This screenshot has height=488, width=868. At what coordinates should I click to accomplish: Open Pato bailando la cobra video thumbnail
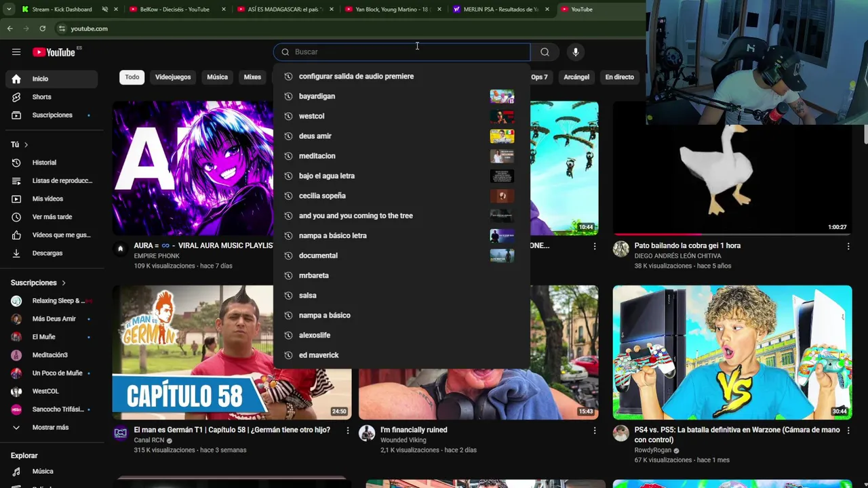click(x=732, y=168)
